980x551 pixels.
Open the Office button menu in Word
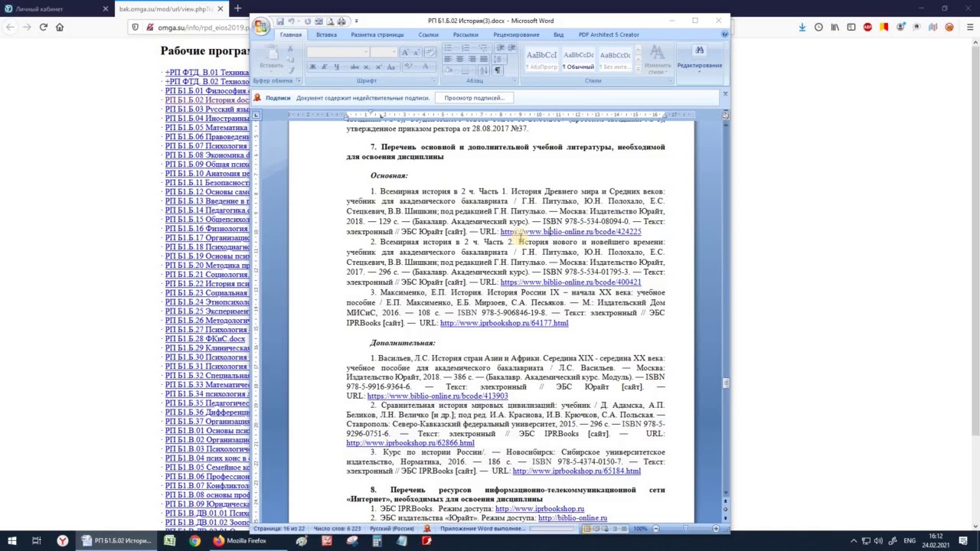261,27
